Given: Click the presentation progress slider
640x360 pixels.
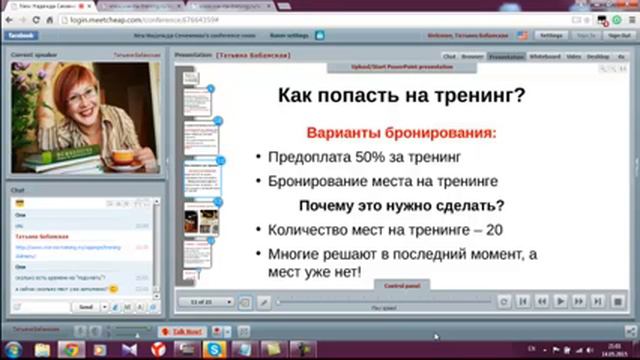Looking at the screenshot, I should pyautogui.click(x=384, y=302).
